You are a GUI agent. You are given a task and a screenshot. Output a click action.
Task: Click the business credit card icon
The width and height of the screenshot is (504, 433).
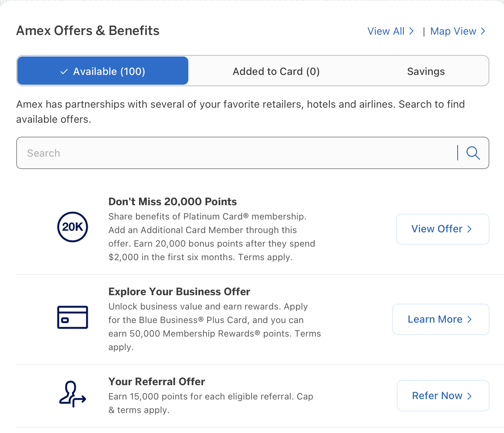73,317
